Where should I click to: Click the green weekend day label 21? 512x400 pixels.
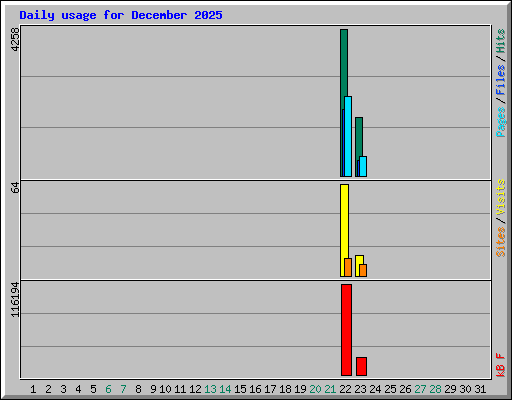(330, 389)
